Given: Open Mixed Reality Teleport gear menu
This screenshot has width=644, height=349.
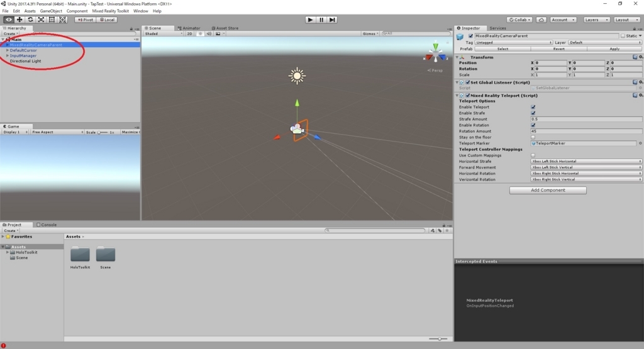Looking at the screenshot, I should click(x=641, y=95).
